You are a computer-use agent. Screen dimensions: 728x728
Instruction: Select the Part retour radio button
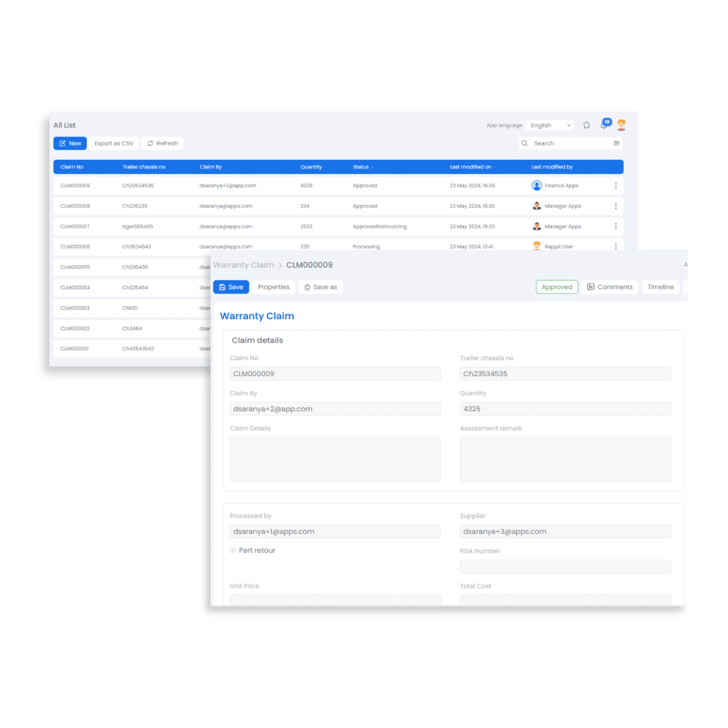point(233,550)
